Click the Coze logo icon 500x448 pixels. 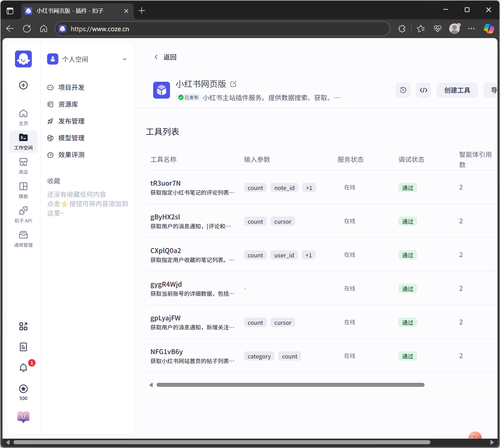(x=23, y=59)
